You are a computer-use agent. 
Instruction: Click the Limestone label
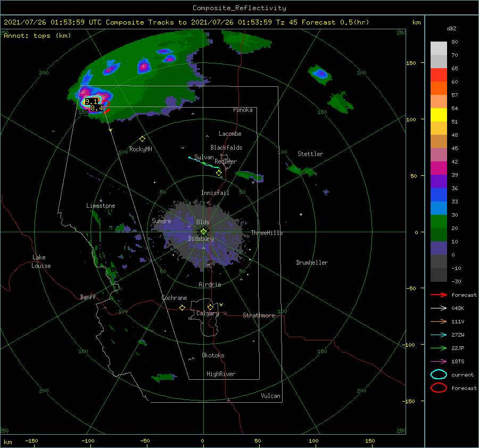[x=101, y=206]
